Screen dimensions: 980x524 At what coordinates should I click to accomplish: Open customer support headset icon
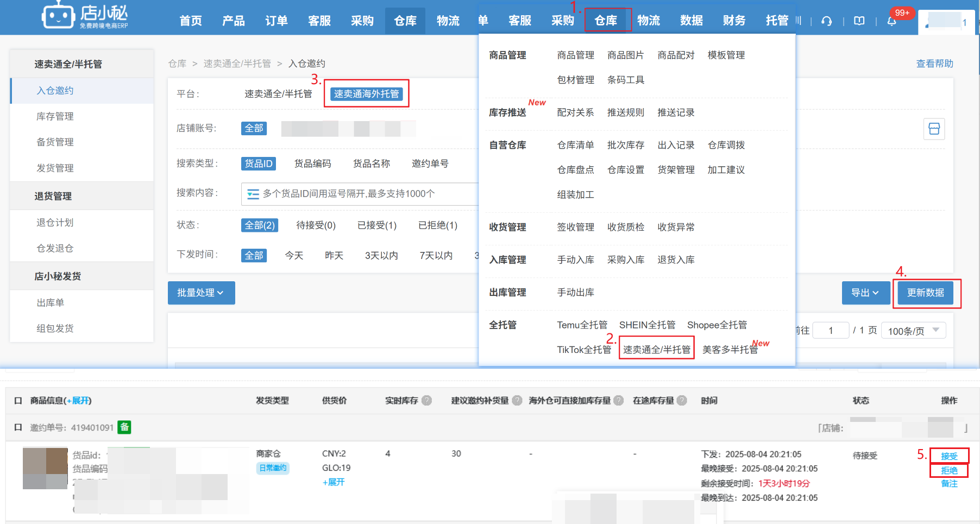coord(826,21)
